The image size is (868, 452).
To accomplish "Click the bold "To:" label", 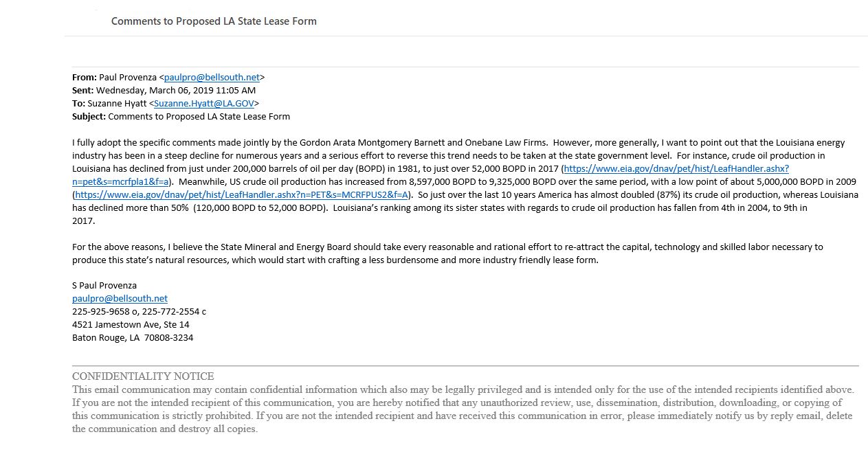I will click(78, 104).
